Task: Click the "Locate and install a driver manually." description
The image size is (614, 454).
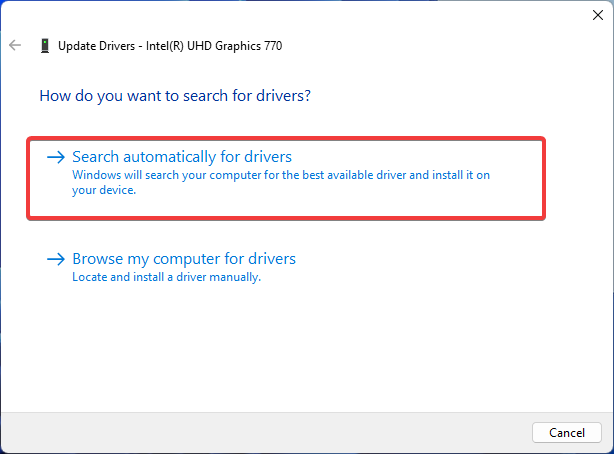Action: tap(166, 277)
